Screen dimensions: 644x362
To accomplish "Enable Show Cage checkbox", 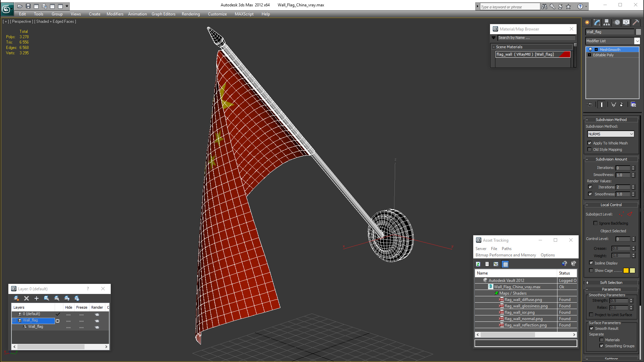I will click(591, 270).
